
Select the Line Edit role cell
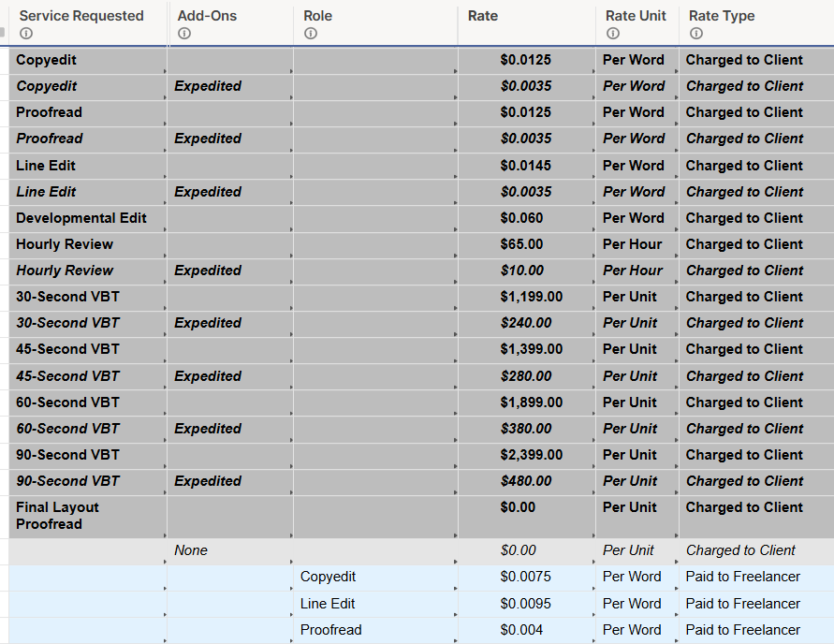(x=375, y=604)
